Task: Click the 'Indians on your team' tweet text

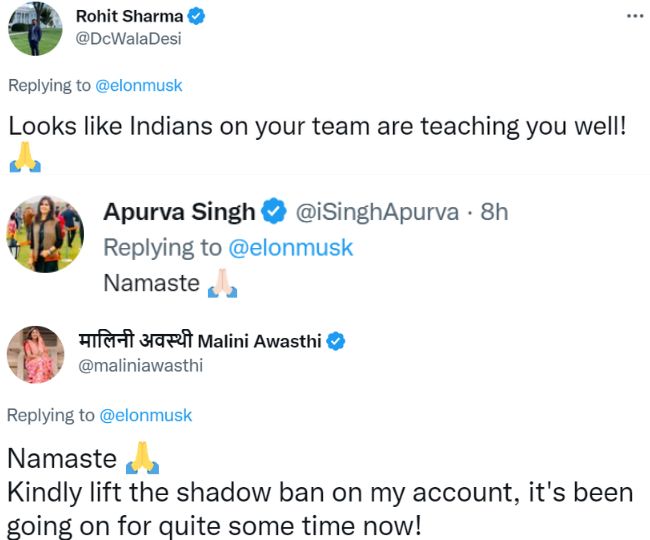Action: 317,127
